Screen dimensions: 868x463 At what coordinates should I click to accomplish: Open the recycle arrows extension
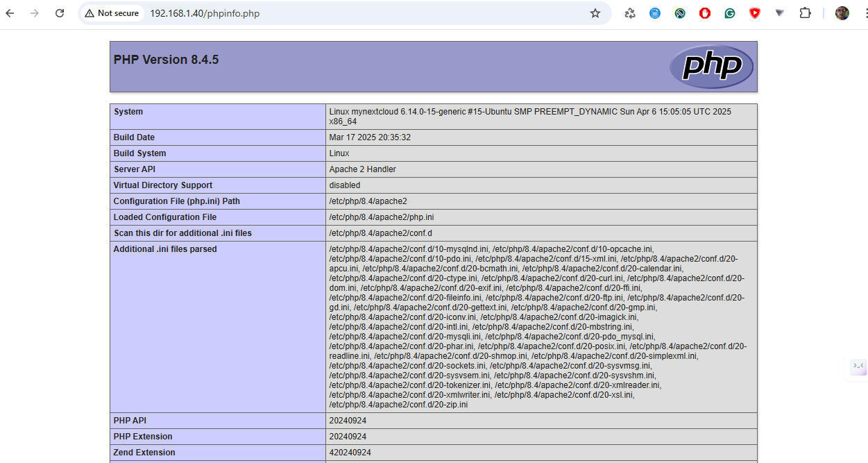click(630, 13)
